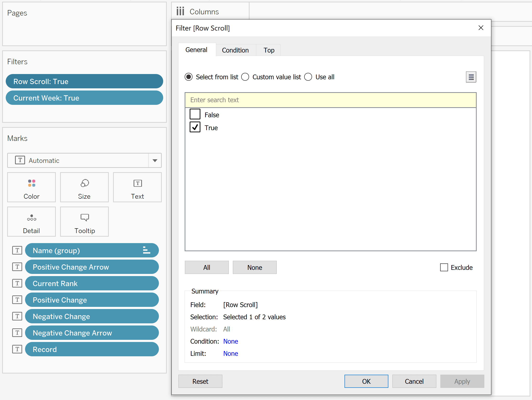This screenshot has height=400, width=532.
Task: Open the Text marks card
Action: [137, 187]
